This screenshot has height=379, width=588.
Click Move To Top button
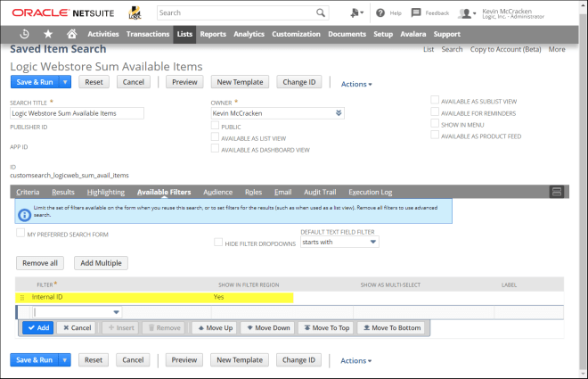(x=326, y=327)
